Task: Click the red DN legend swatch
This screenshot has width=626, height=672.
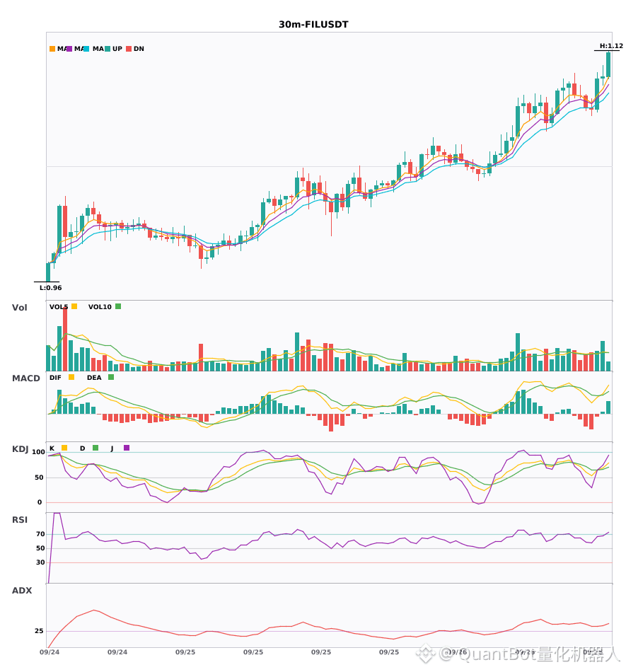Action: coord(129,49)
